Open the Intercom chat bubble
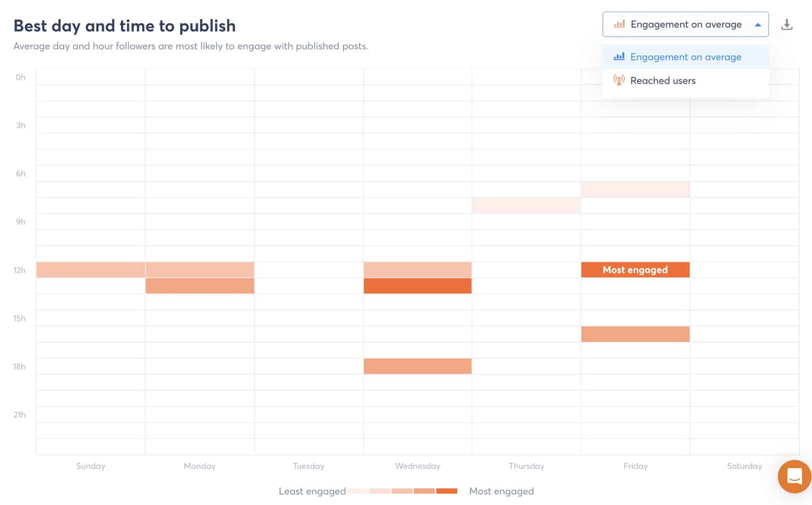Viewport: 812px width, 505px height. pyautogui.click(x=794, y=477)
